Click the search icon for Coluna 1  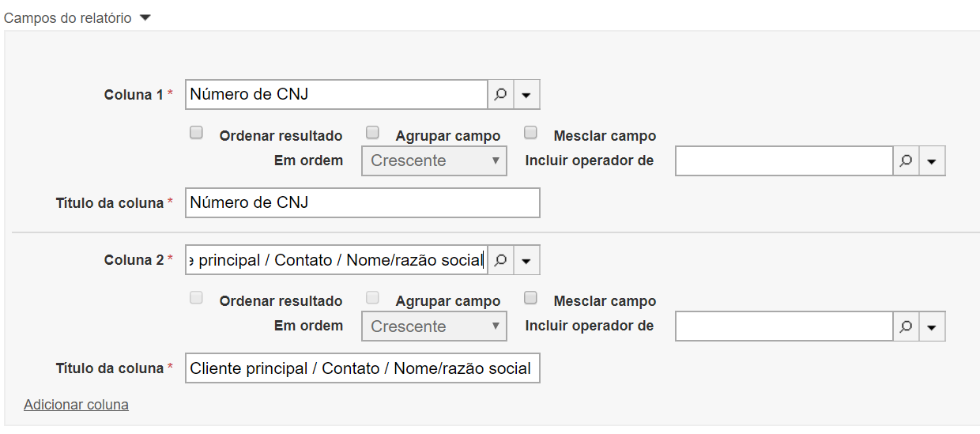coord(500,95)
